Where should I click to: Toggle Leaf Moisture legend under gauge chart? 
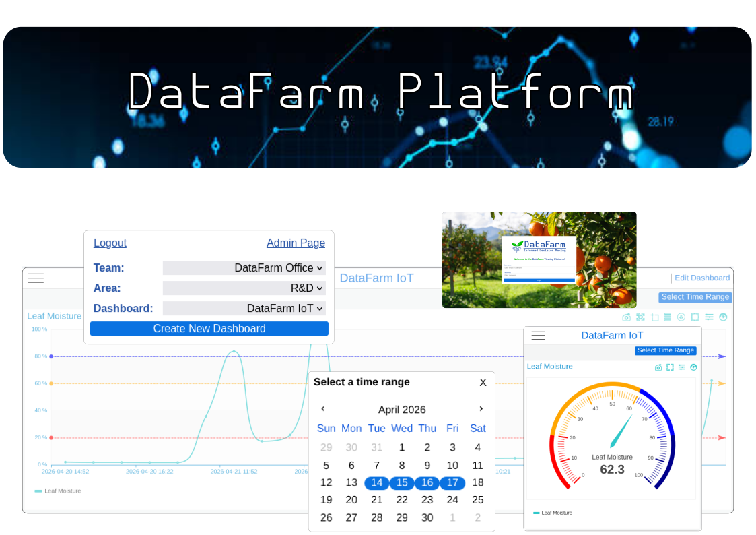tap(553, 513)
